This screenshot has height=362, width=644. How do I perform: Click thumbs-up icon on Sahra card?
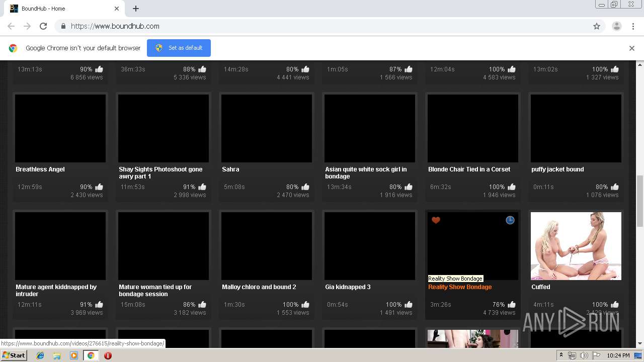(x=305, y=187)
